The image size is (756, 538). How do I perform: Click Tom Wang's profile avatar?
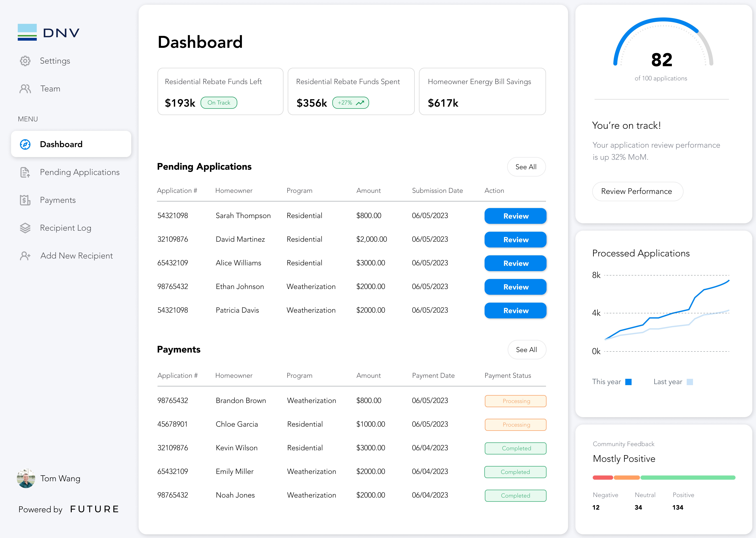(26, 478)
